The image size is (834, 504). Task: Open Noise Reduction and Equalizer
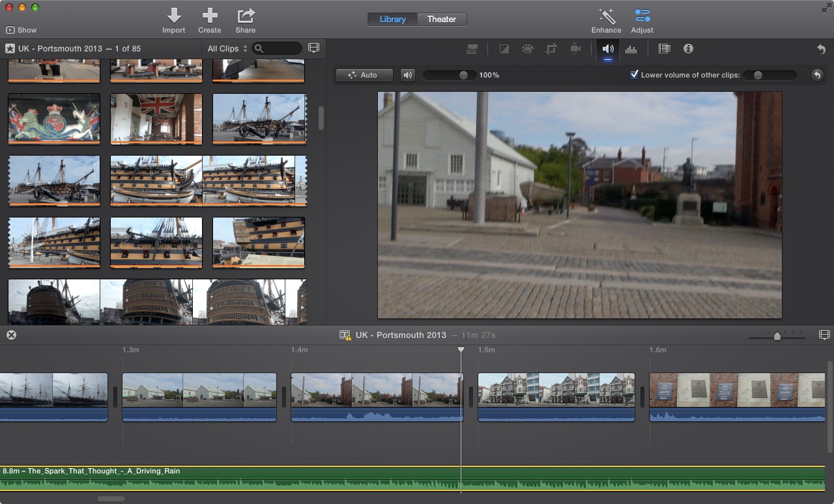631,49
